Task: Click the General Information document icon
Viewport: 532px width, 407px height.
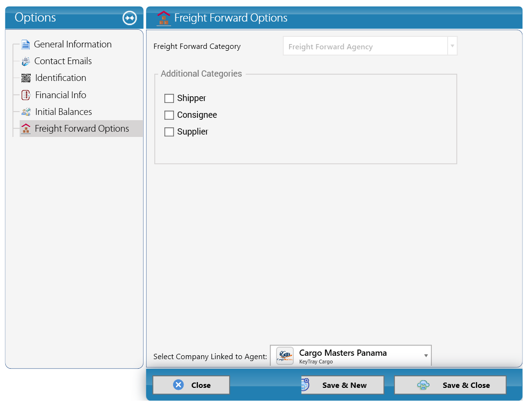Action: [x=25, y=45]
